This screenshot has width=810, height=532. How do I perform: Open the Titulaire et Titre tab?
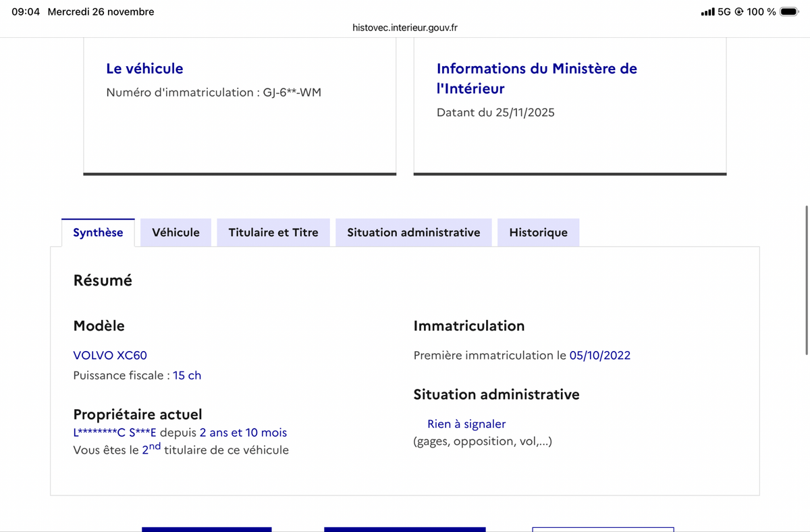click(273, 232)
